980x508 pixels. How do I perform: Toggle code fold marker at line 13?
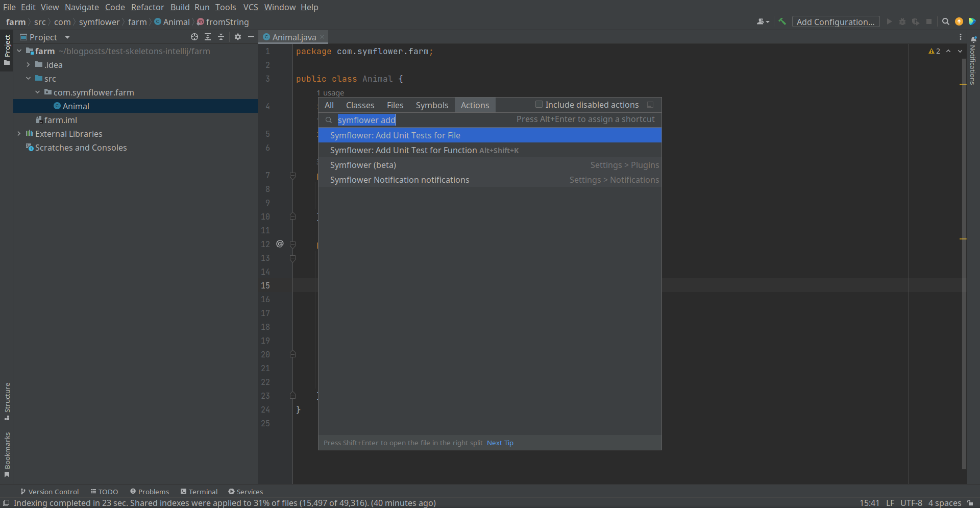[x=292, y=258]
